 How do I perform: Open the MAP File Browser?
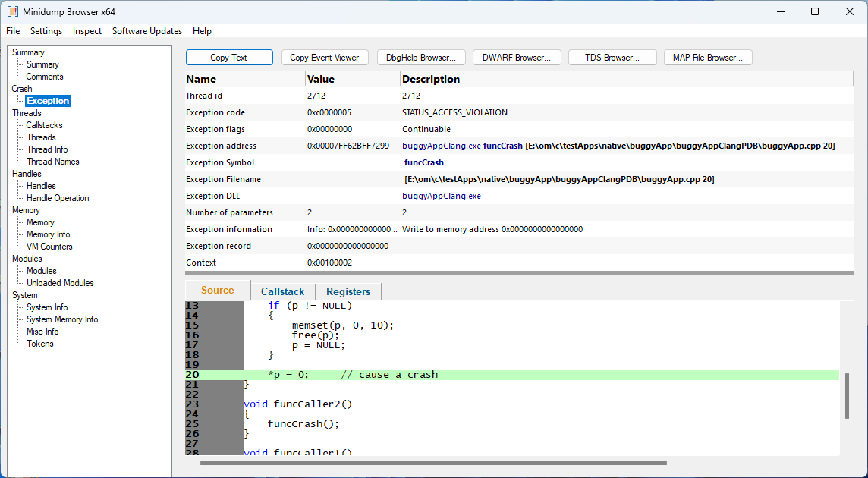[x=707, y=58]
